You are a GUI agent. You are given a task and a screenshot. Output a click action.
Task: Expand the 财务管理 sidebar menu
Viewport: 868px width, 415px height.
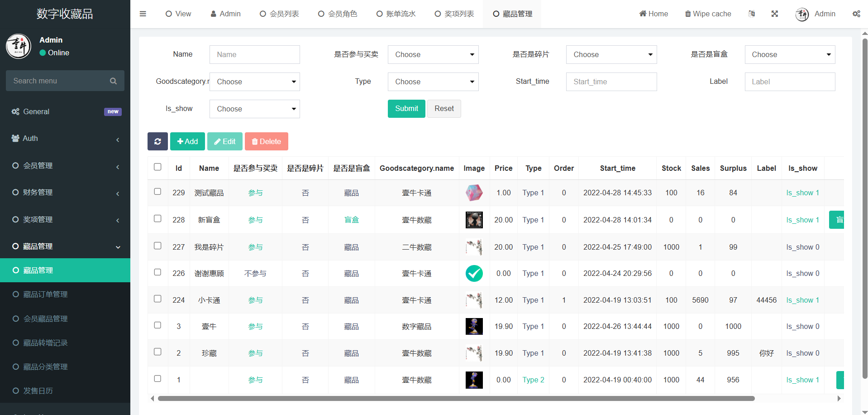coord(65,193)
